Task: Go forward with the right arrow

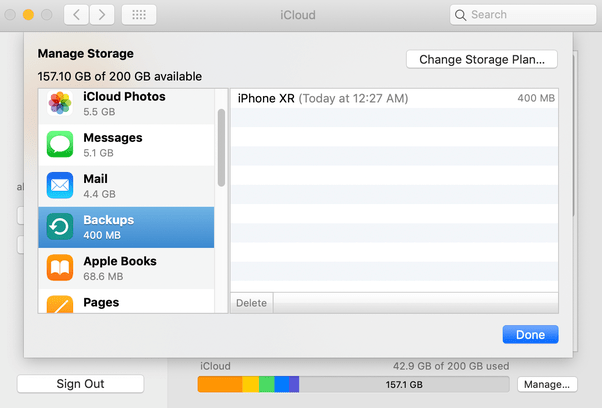Action: pos(102,15)
